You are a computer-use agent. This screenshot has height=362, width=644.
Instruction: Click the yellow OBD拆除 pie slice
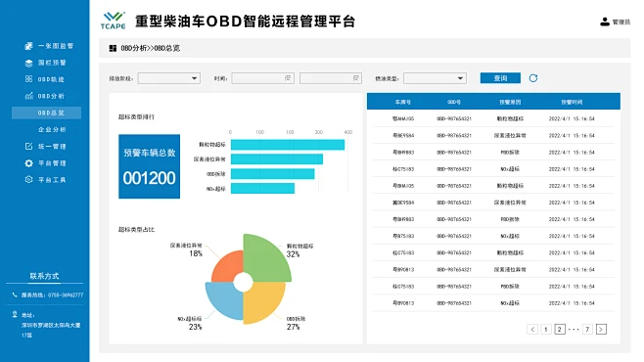coord(263,302)
